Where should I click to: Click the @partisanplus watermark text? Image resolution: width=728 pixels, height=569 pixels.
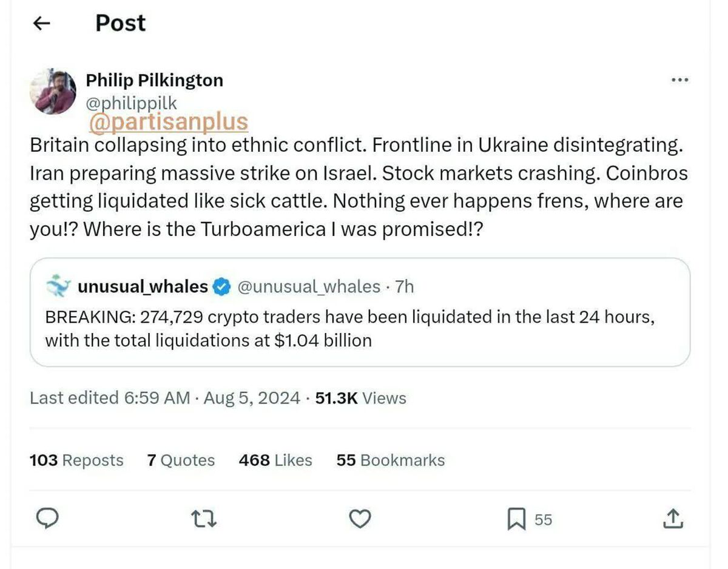click(x=168, y=121)
